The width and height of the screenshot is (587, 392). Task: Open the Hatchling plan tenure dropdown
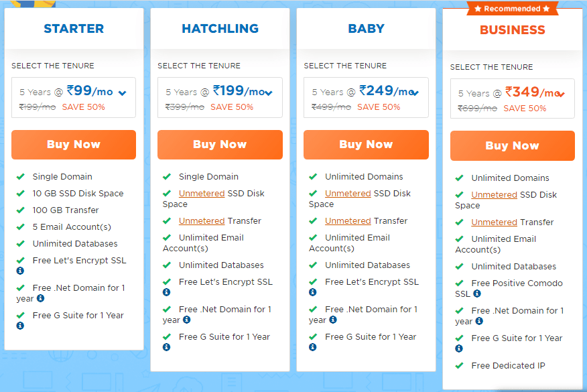pos(220,98)
